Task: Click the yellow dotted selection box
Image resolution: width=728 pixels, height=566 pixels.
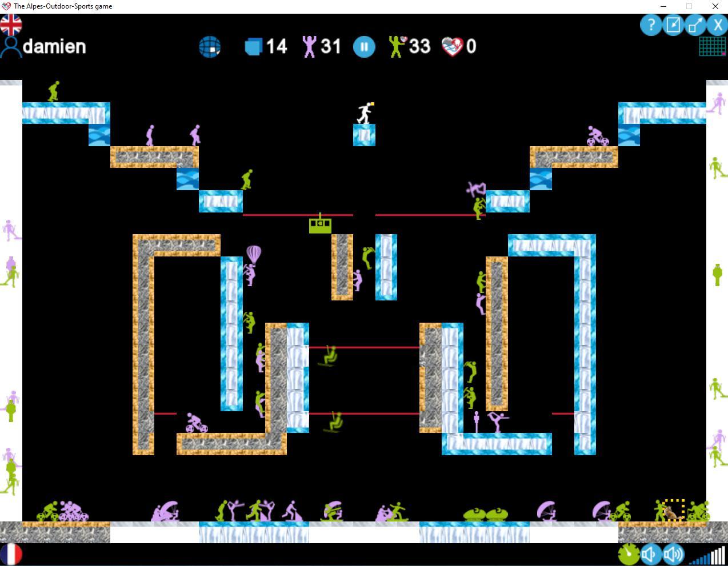Action: click(673, 510)
